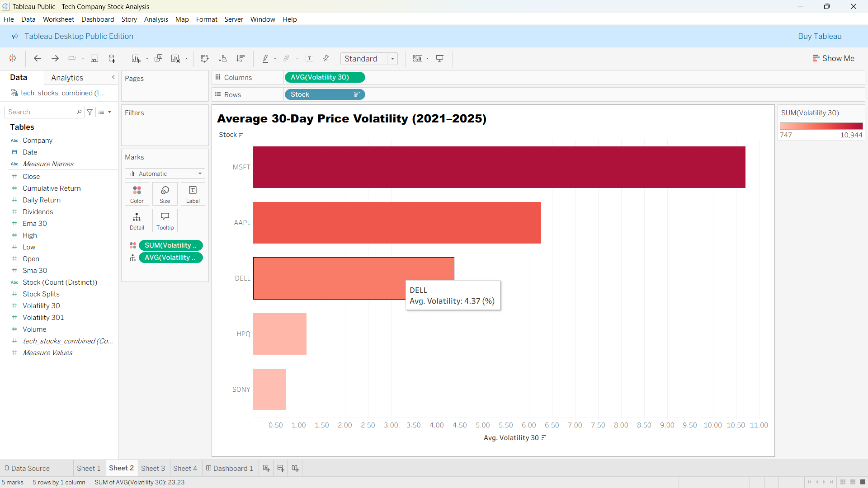Switch to the Sheet 3 tab

(153, 468)
